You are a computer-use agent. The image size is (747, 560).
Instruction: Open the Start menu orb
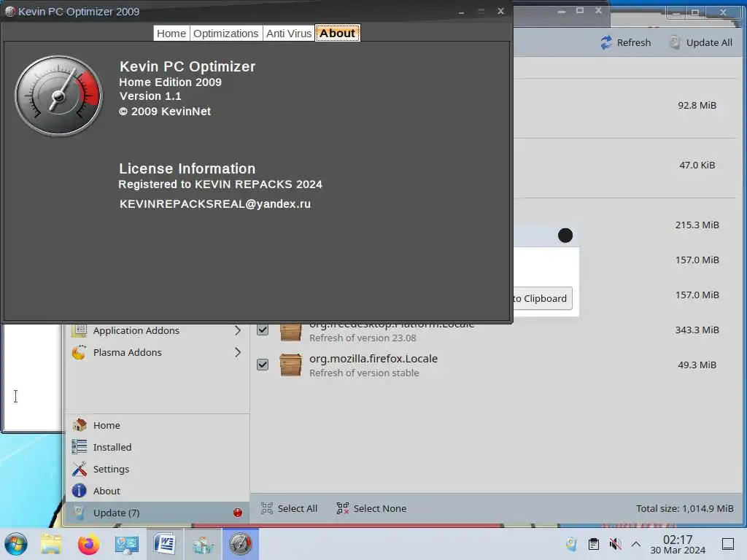click(16, 544)
